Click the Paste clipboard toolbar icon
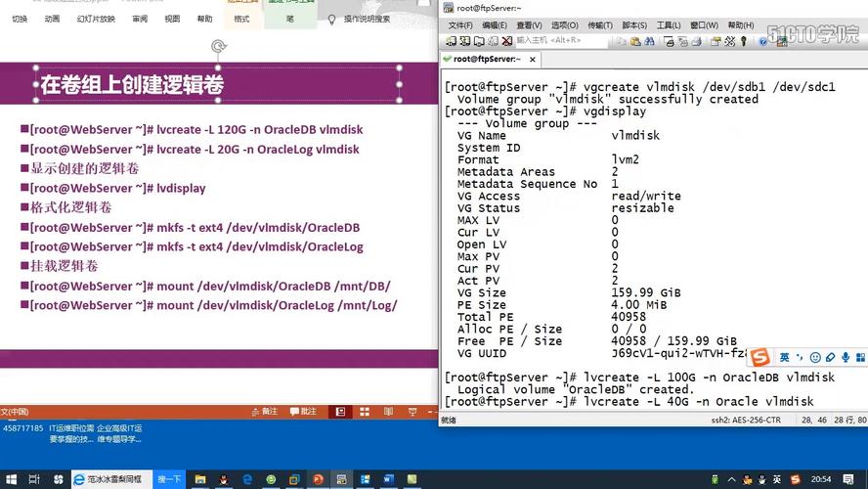This screenshot has height=489, width=868. coord(635,41)
